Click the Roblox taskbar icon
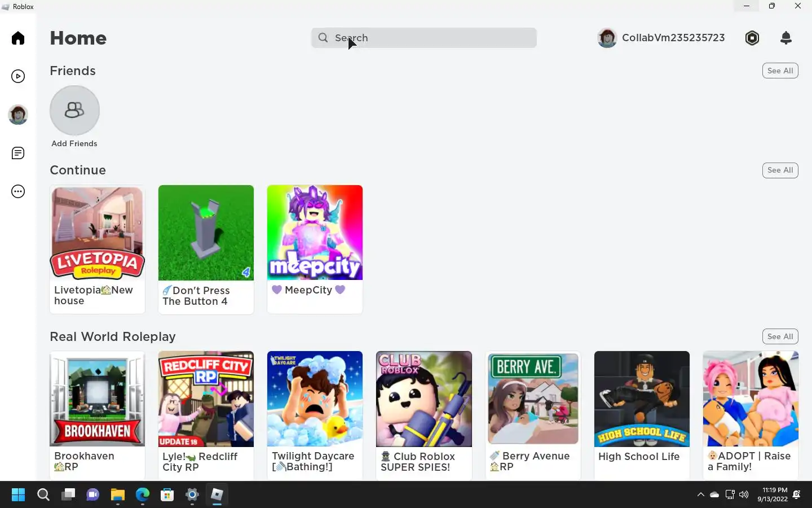 tap(217, 495)
